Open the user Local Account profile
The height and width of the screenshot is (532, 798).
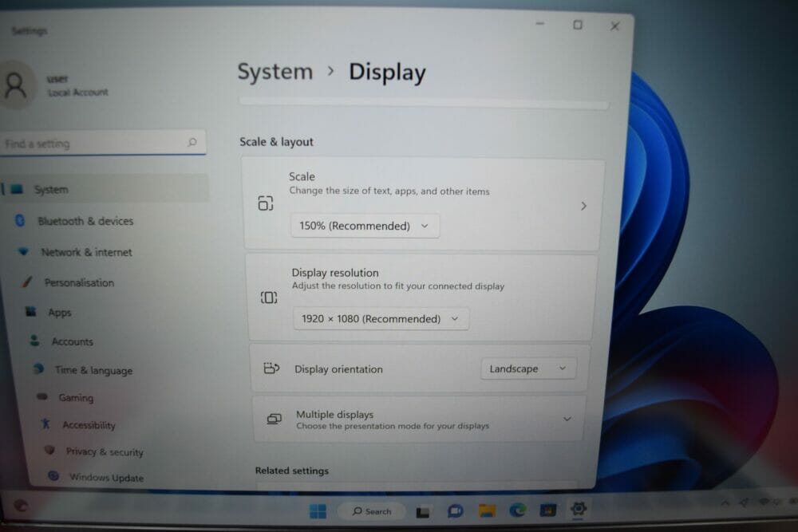(x=56, y=85)
